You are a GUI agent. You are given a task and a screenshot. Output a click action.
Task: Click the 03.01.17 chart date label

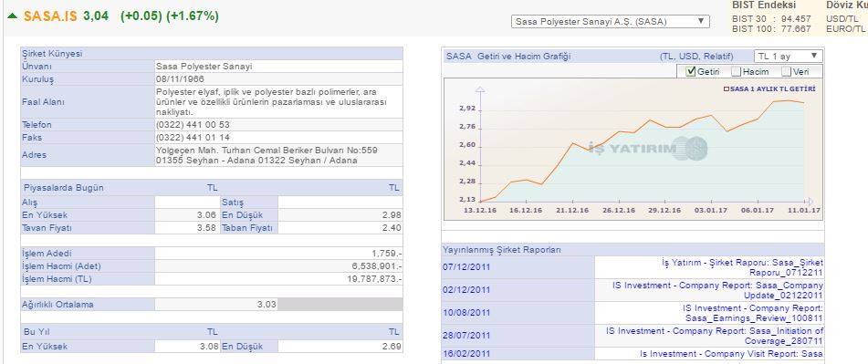(711, 211)
